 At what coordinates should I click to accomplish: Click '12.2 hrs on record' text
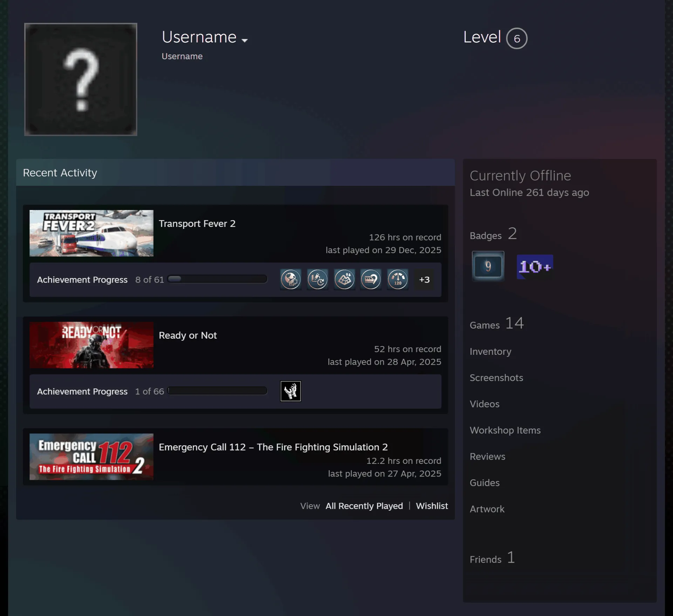pos(404,461)
